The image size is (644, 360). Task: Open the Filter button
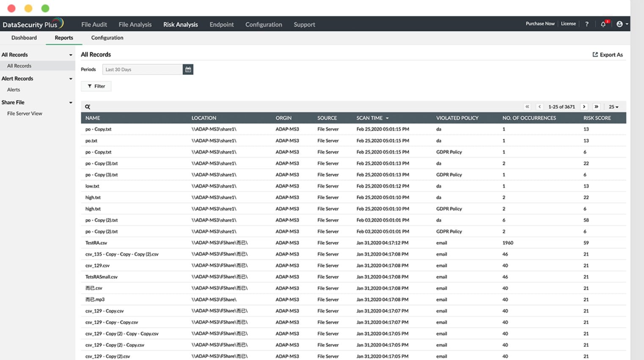point(96,86)
